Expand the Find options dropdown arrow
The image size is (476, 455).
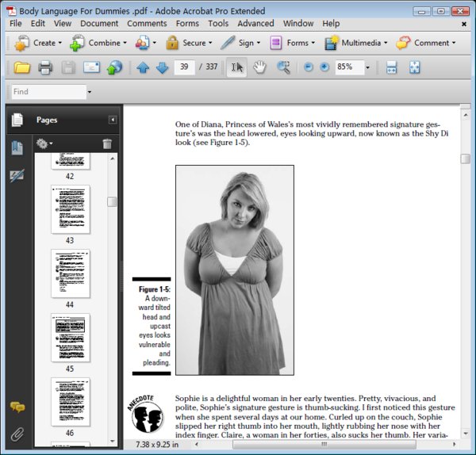[x=89, y=92]
